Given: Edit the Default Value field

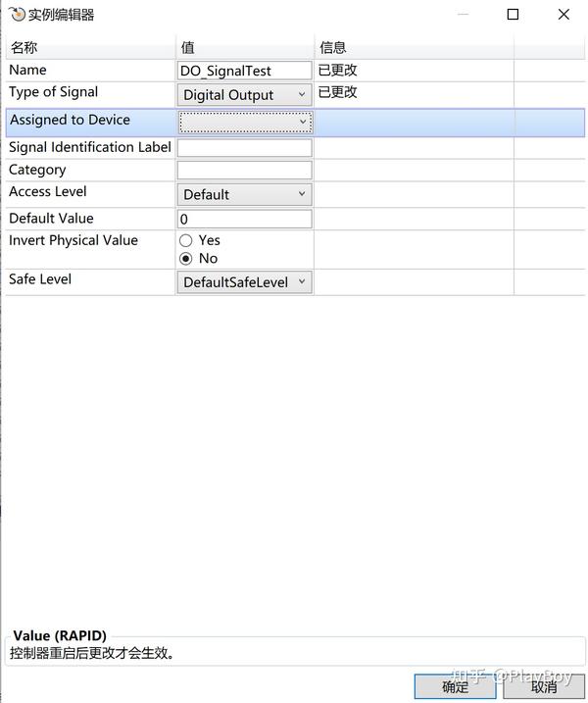Looking at the screenshot, I should click(245, 219).
